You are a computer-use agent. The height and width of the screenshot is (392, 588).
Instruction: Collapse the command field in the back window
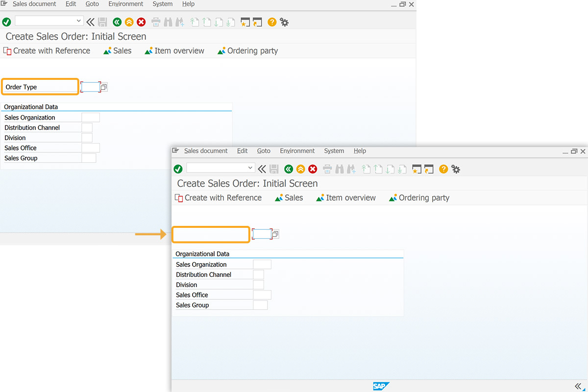[90, 22]
